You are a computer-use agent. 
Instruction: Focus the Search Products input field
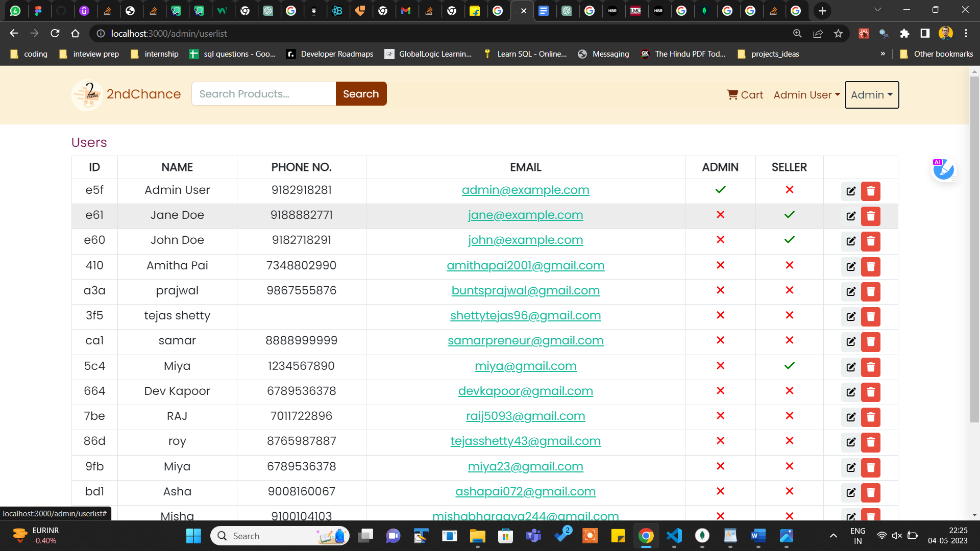263,94
